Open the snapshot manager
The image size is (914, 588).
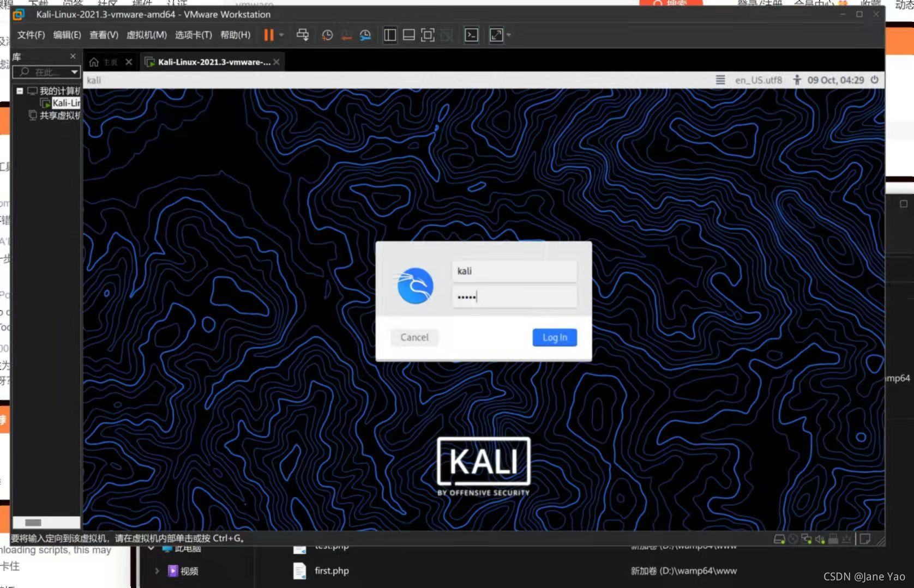(x=365, y=35)
